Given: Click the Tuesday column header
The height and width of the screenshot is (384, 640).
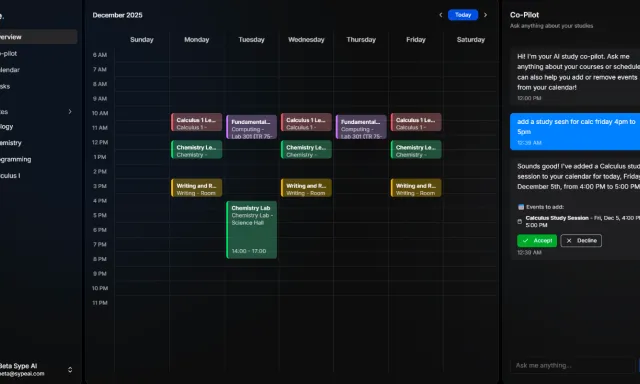Looking at the screenshot, I should (x=251, y=40).
